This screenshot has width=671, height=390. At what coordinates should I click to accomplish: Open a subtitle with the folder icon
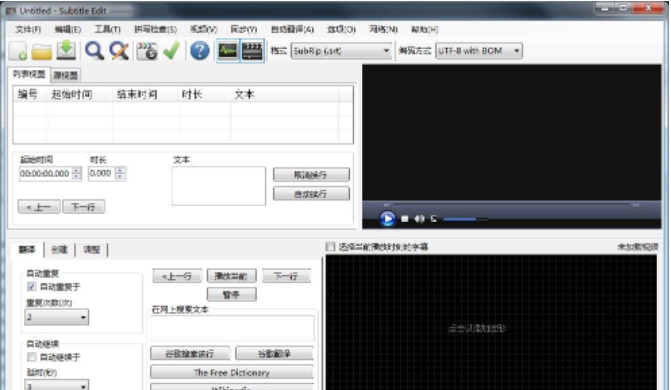coord(42,51)
